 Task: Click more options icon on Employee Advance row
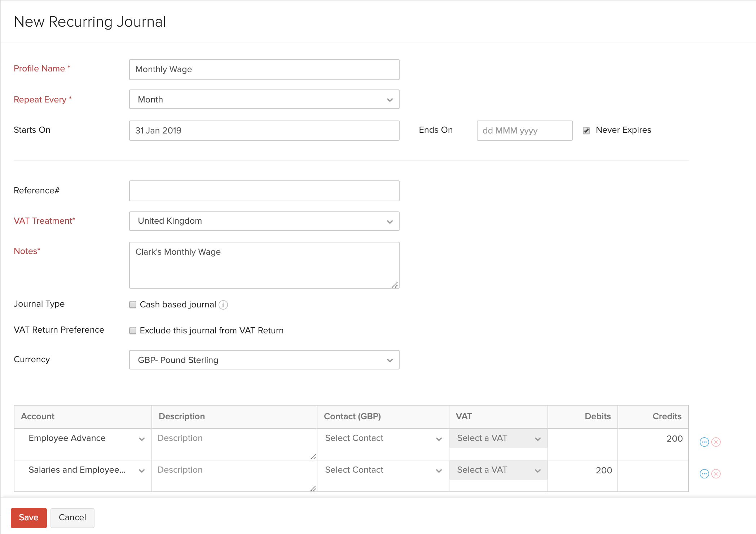point(704,442)
